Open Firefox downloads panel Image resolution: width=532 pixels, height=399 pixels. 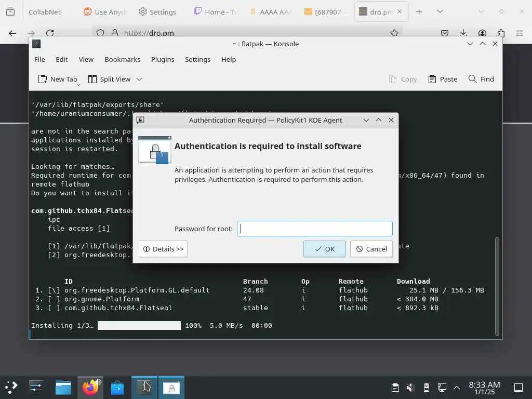click(x=463, y=33)
